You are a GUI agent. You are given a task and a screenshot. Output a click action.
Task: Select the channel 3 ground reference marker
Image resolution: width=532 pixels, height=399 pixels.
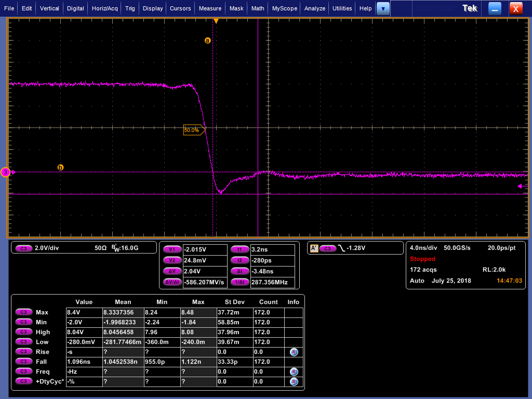point(6,172)
